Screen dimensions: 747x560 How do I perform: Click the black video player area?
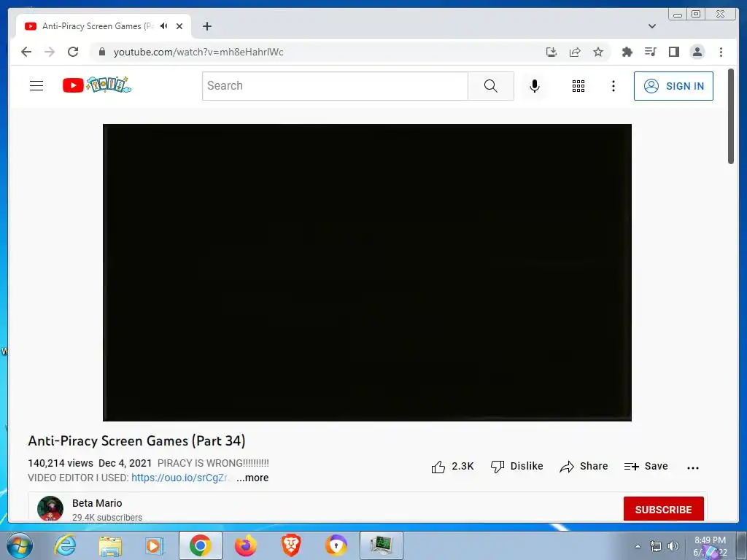click(x=367, y=273)
